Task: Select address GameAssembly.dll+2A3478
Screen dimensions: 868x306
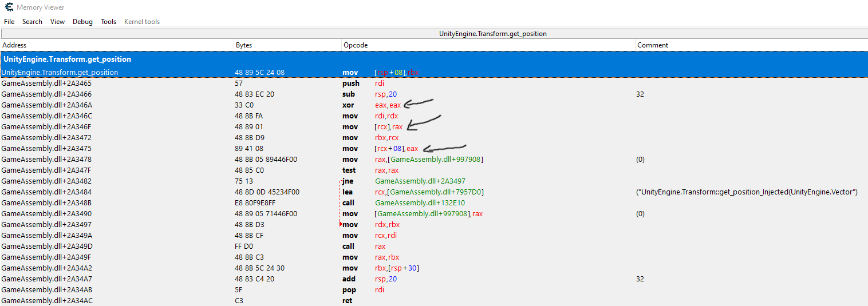Action: pyautogui.click(x=46, y=160)
